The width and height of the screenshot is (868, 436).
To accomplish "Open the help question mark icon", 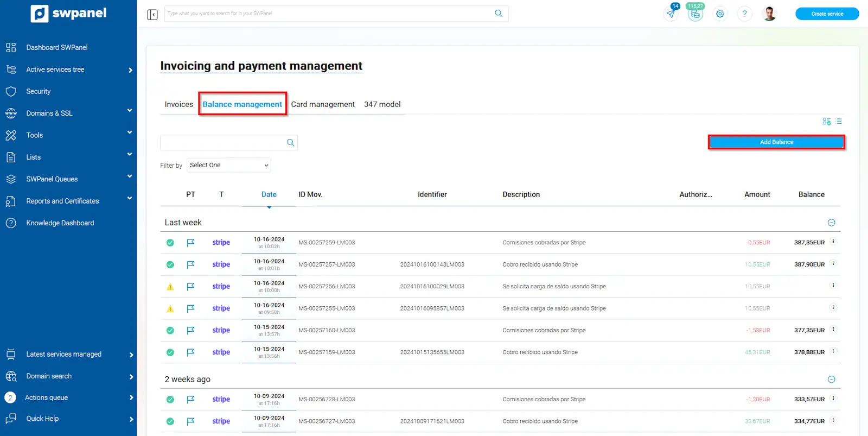I will pyautogui.click(x=744, y=14).
